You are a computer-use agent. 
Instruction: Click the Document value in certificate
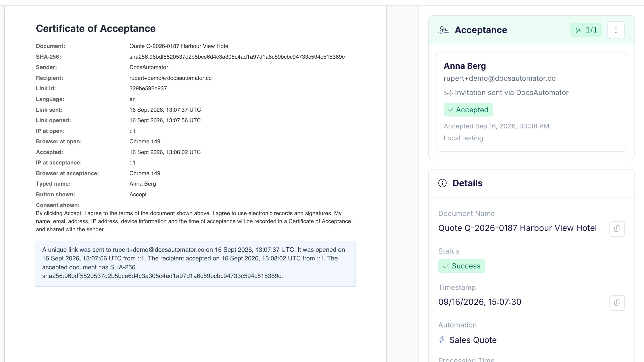click(179, 46)
